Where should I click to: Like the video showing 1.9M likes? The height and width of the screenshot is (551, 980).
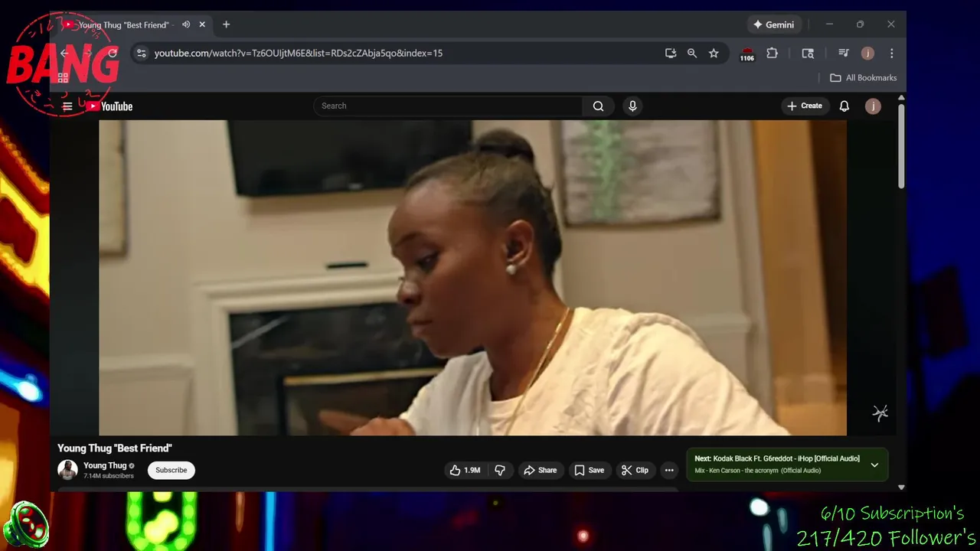pos(465,470)
